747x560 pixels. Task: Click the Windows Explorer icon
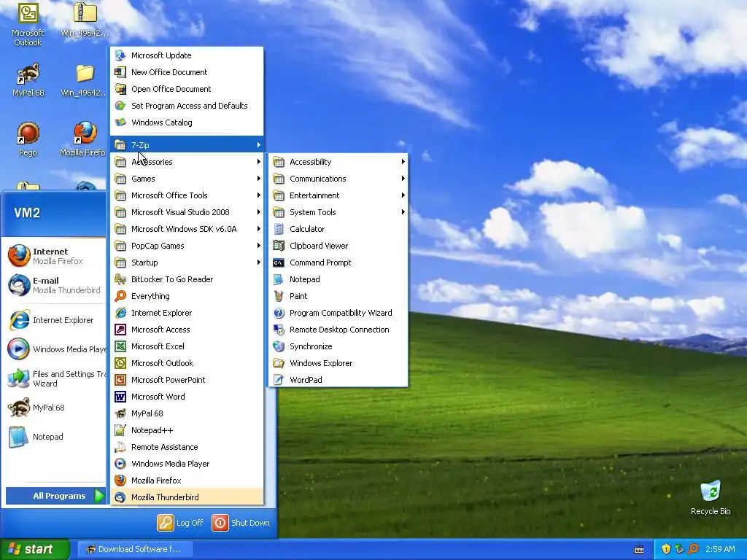point(279,363)
